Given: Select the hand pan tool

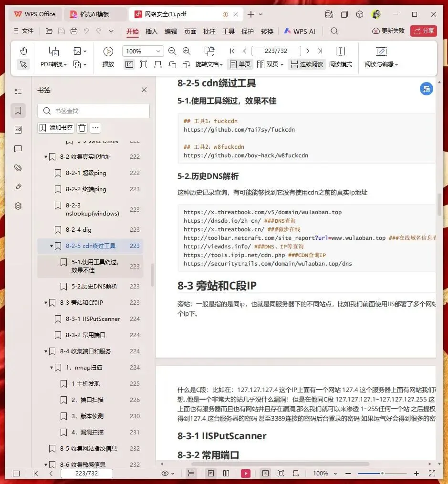Looking at the screenshot, I should coord(23,51).
